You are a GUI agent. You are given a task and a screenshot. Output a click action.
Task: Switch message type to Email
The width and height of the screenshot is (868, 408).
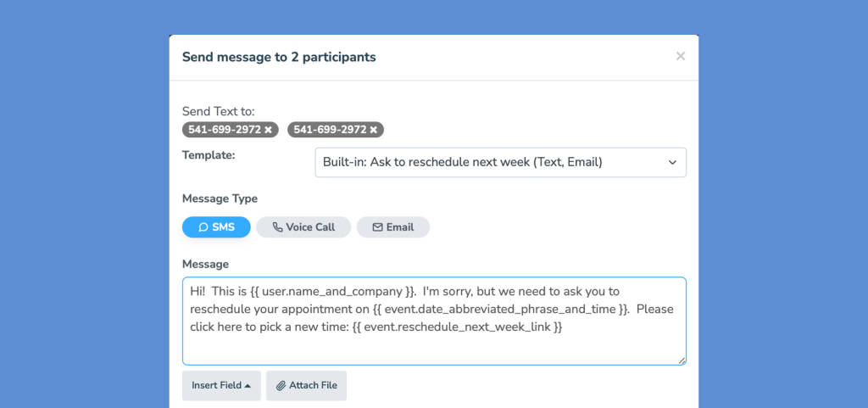pyautogui.click(x=393, y=227)
